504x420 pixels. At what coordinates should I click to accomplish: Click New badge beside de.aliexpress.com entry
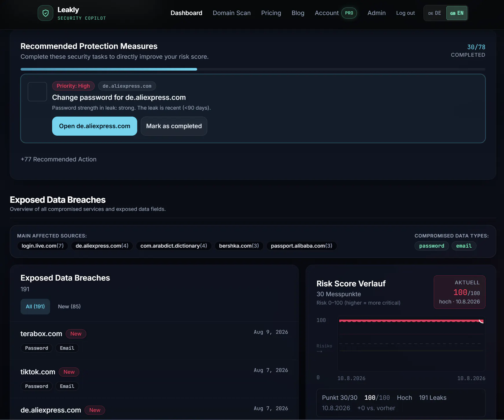pos(95,410)
